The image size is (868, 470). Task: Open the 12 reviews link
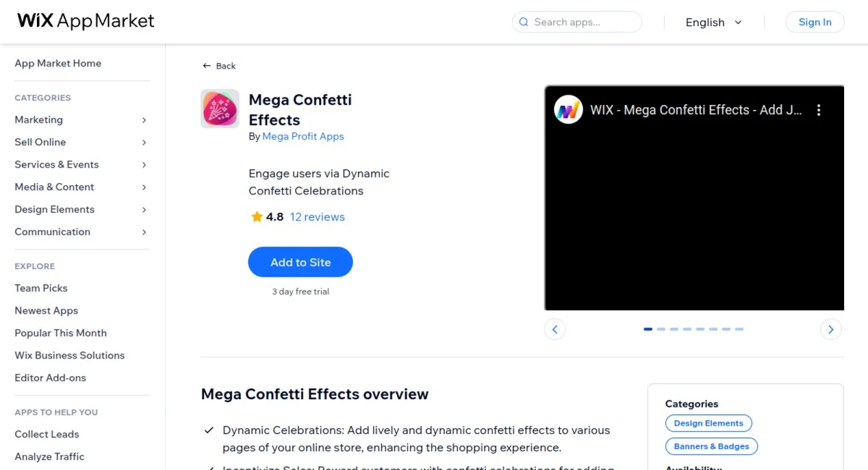coord(317,217)
